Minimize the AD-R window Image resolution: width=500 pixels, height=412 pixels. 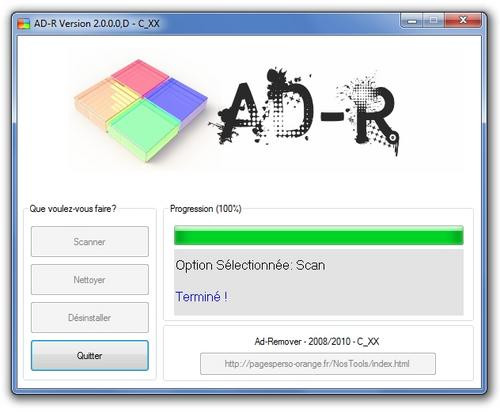[x=412, y=21]
